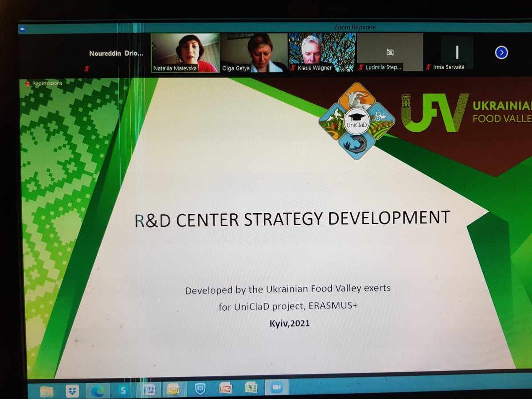Click 'for UniClaD project, ERASMUS+' text
Image resolution: width=532 pixels, height=399 pixels.
288,306
